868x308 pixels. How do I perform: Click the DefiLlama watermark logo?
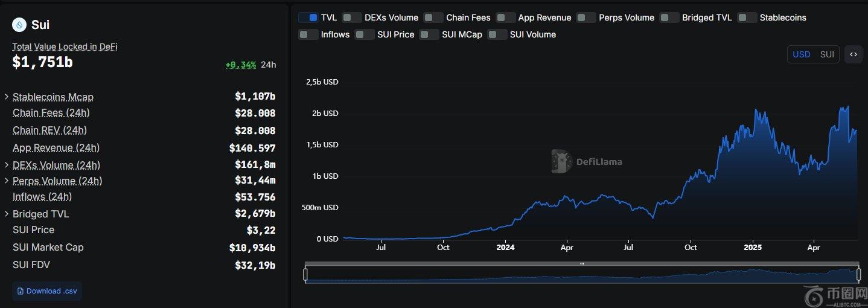(x=561, y=161)
